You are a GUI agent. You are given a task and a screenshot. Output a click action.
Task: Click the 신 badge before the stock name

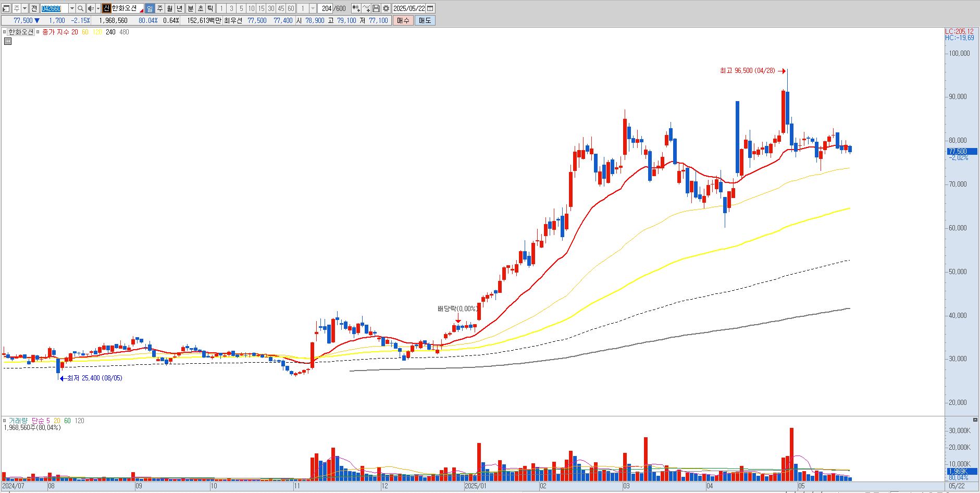[x=106, y=8]
